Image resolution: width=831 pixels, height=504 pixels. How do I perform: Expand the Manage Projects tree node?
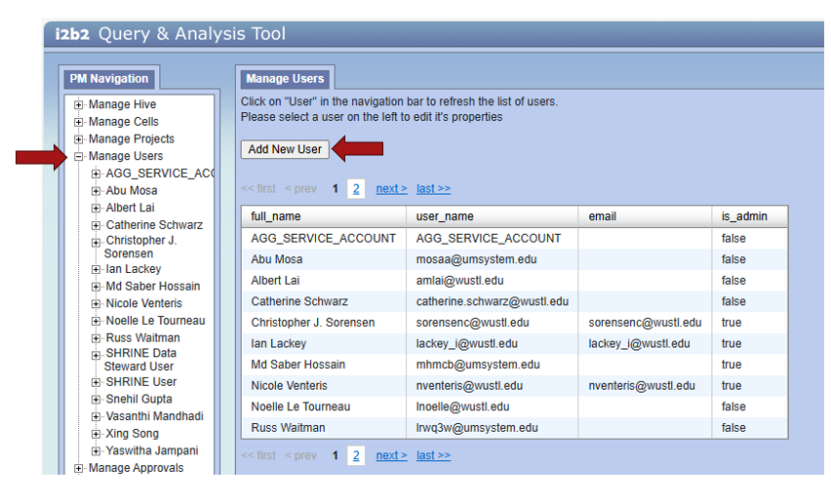click(78, 139)
